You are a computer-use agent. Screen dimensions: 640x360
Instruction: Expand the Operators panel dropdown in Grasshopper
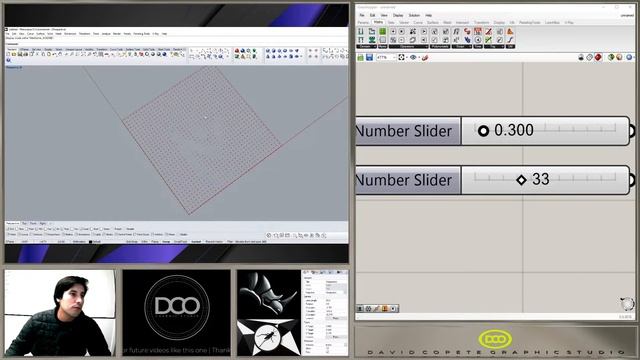(409, 47)
